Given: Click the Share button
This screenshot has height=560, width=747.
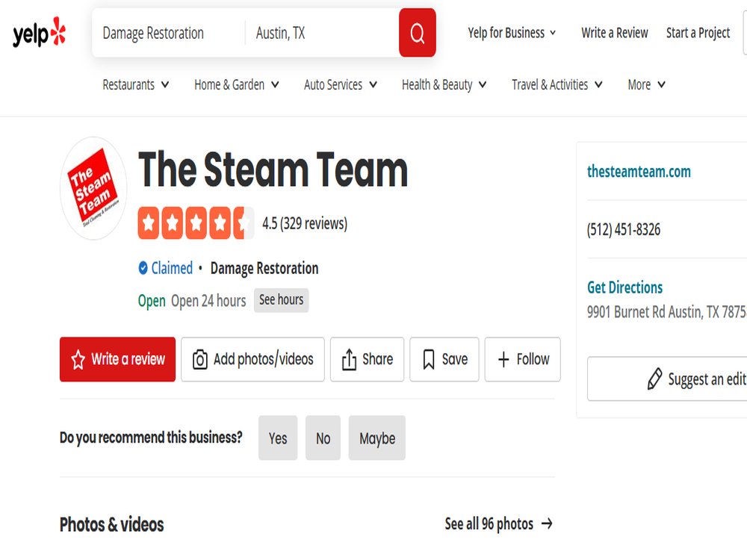Looking at the screenshot, I should 368,360.
